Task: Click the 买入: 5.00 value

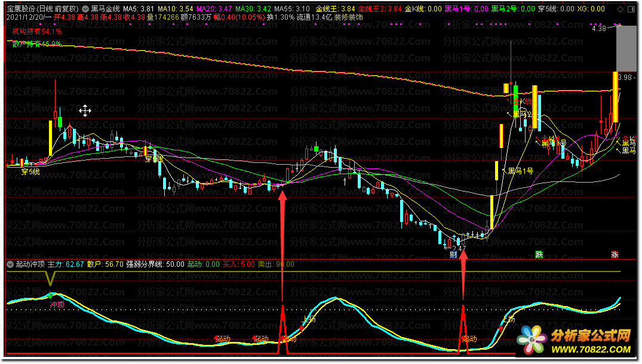Action: coord(239,264)
